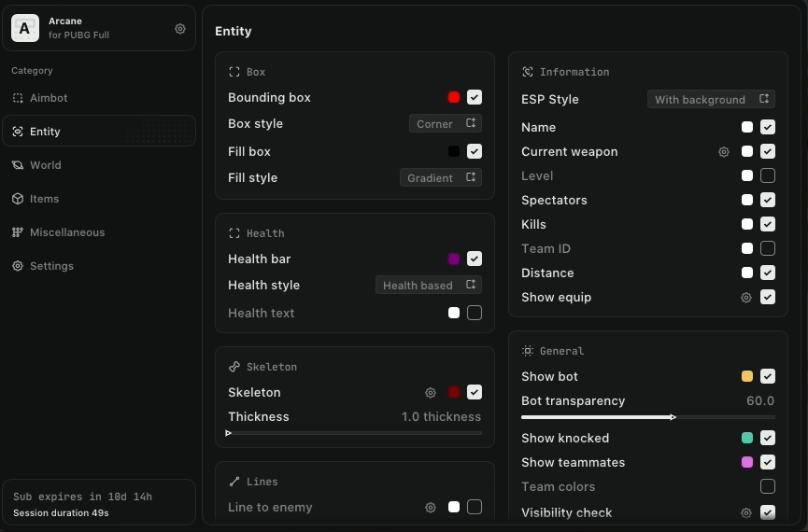The height and width of the screenshot is (532, 808).
Task: Open Show equip gear options
Action: [746, 298]
